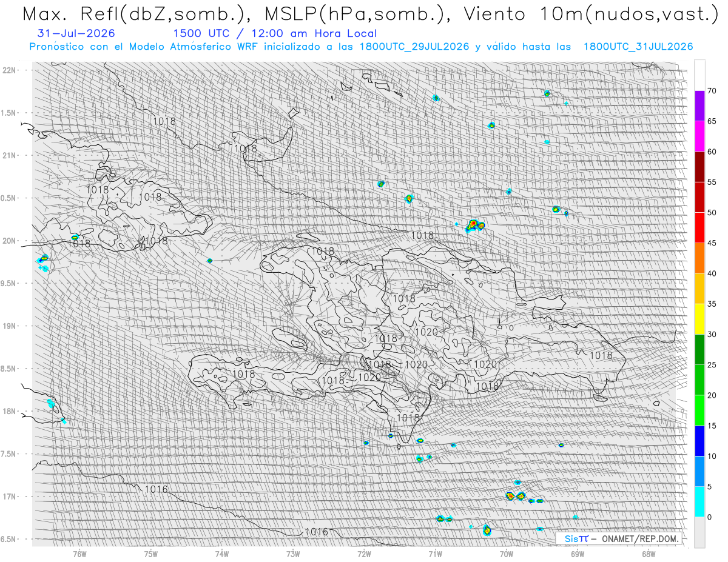Click the cyan 0-5 dBZ color segment
Viewport: 728px width, 562px height.
pyautogui.click(x=699, y=501)
